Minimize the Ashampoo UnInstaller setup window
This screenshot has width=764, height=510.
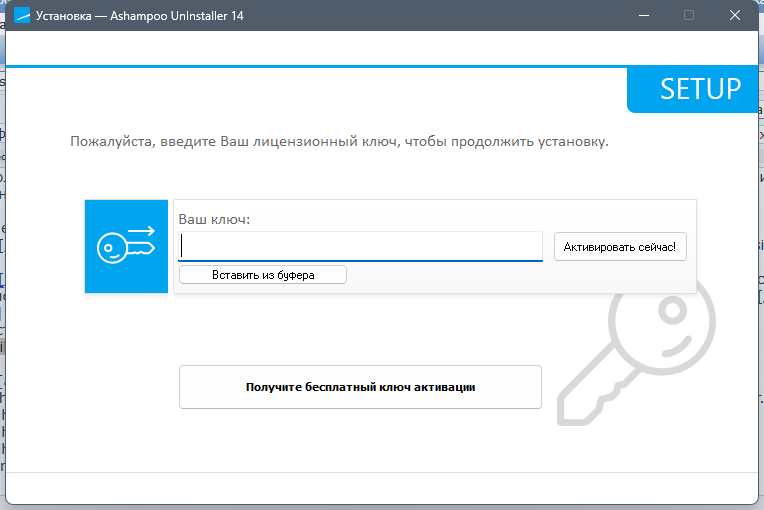tap(644, 16)
